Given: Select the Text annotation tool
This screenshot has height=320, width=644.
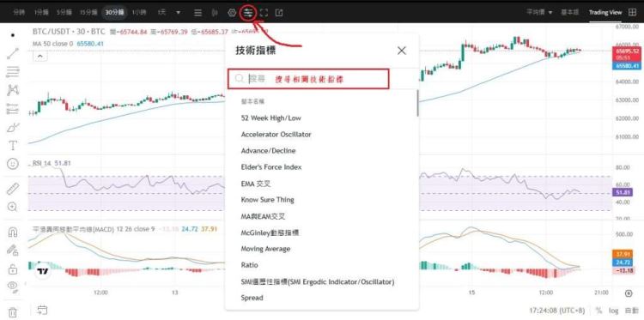Looking at the screenshot, I should 13,145.
